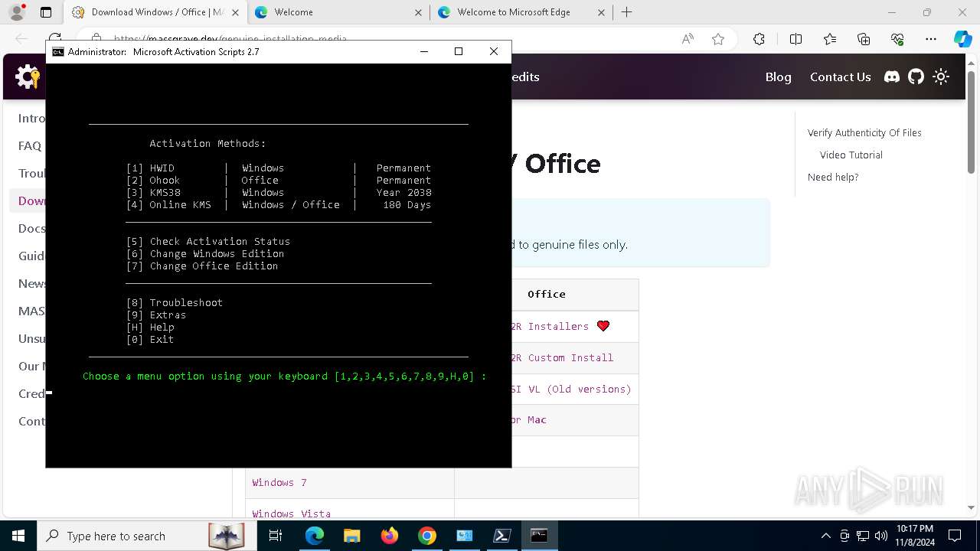Open the GitHub icon link

[916, 77]
